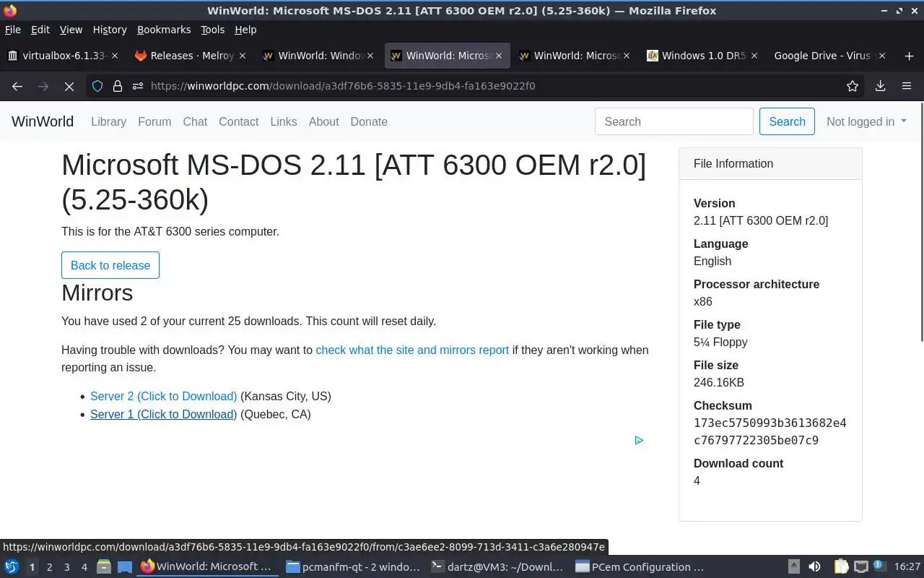Open the Tools menu
The width and height of the screenshot is (924, 578).
point(212,30)
